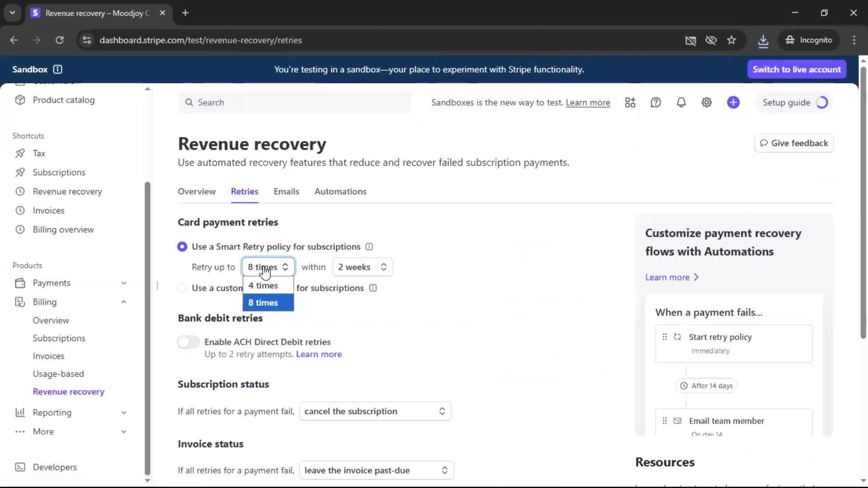The image size is (868, 488).
Task: Click the help question mark icon
Action: pyautogui.click(x=656, y=103)
